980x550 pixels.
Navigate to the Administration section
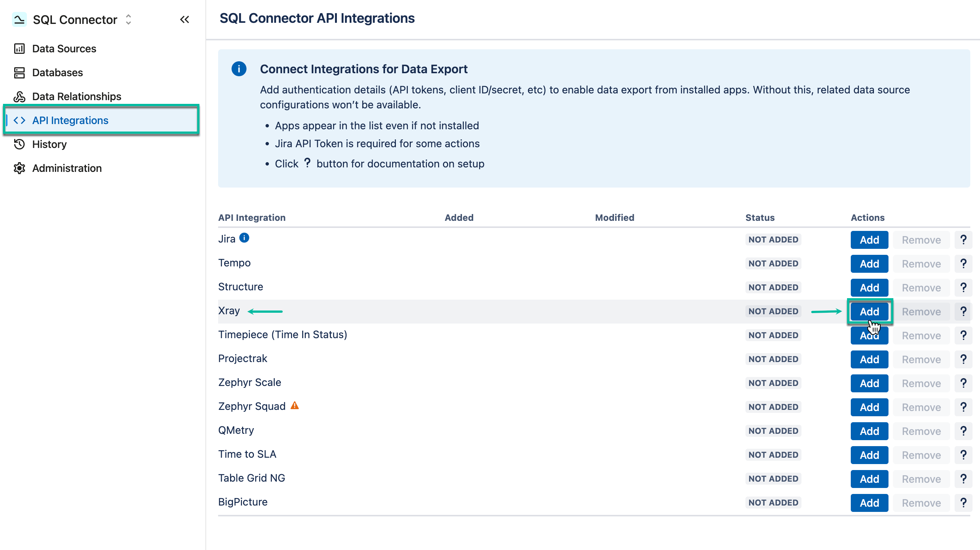coord(66,168)
